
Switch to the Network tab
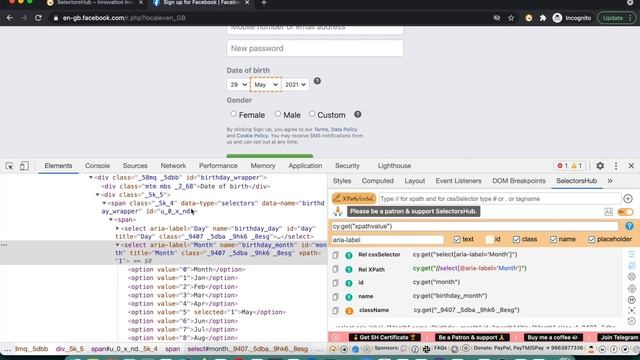[173, 166]
